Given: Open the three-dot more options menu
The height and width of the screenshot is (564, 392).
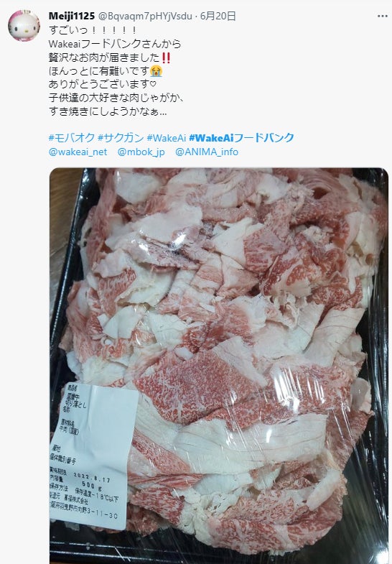Looking at the screenshot, I should 382,17.
